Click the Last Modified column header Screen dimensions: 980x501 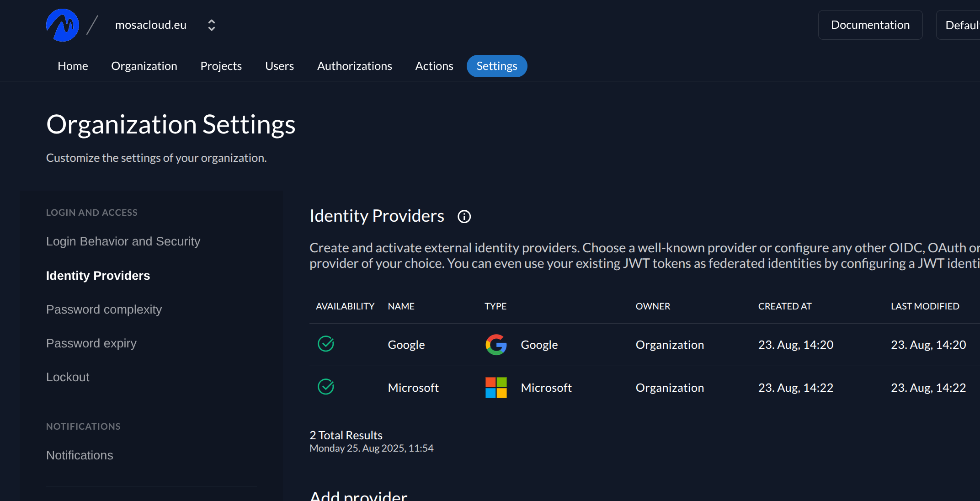[925, 306]
